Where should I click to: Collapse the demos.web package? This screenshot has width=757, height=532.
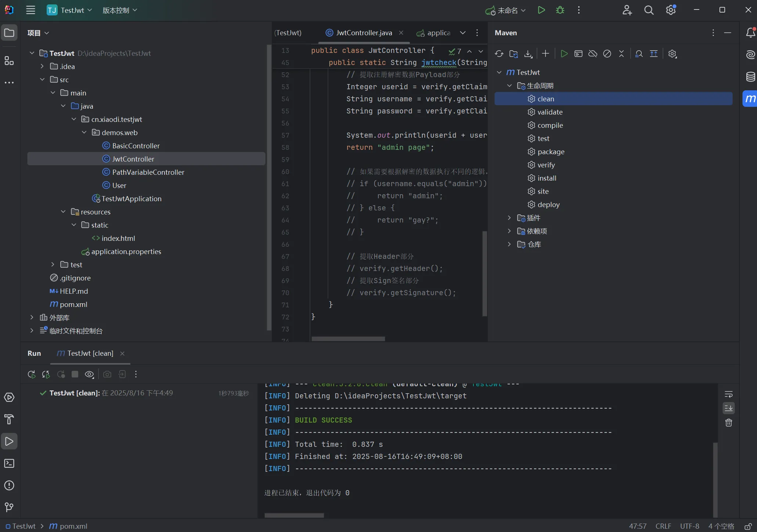point(84,133)
